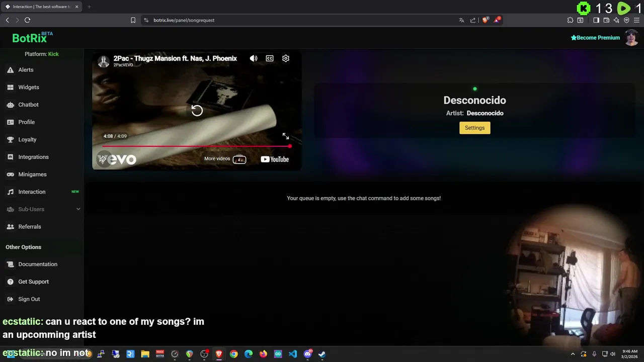Mute the YouTube video player volume

click(254, 58)
